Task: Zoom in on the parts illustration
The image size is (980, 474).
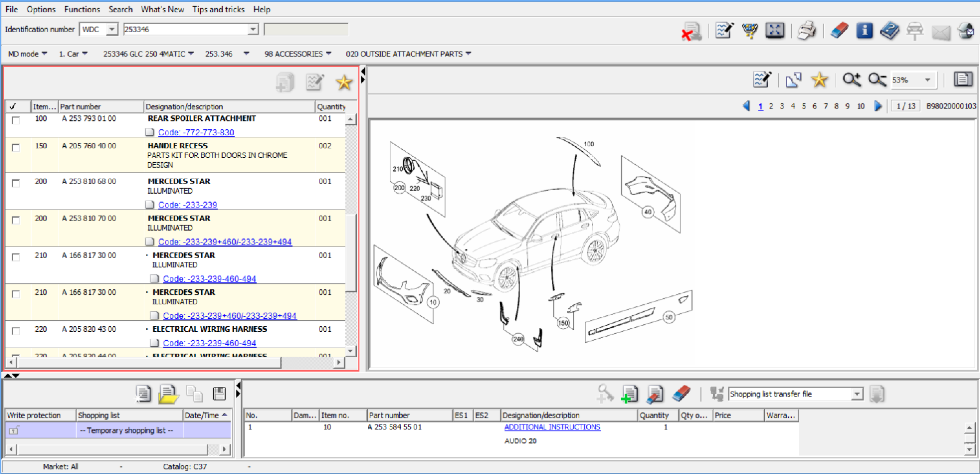Action: tap(852, 79)
